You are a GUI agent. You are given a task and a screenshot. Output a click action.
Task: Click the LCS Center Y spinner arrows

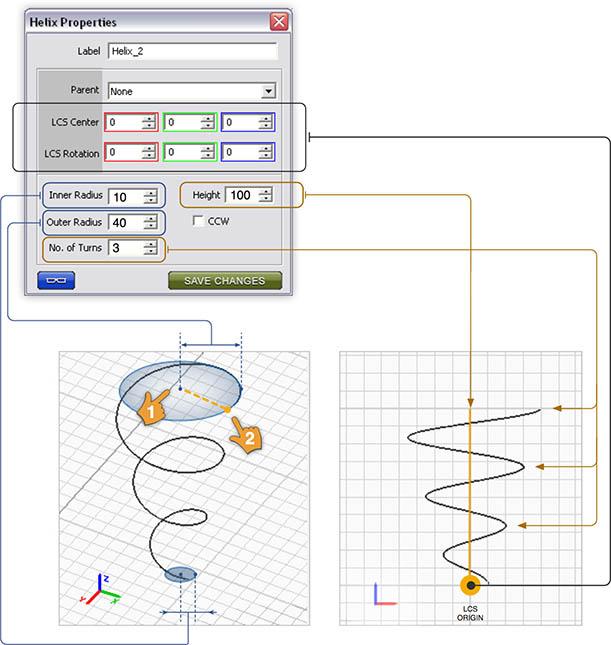pos(207,122)
